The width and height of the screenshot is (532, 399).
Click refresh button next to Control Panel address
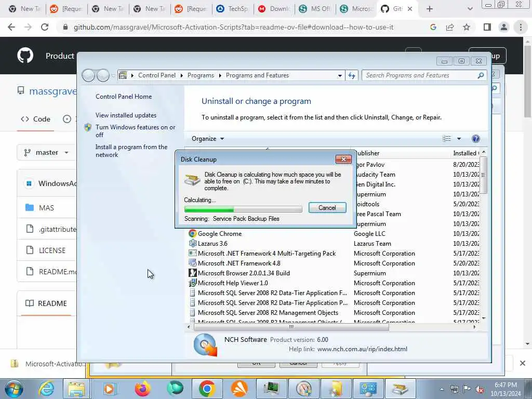(x=352, y=75)
